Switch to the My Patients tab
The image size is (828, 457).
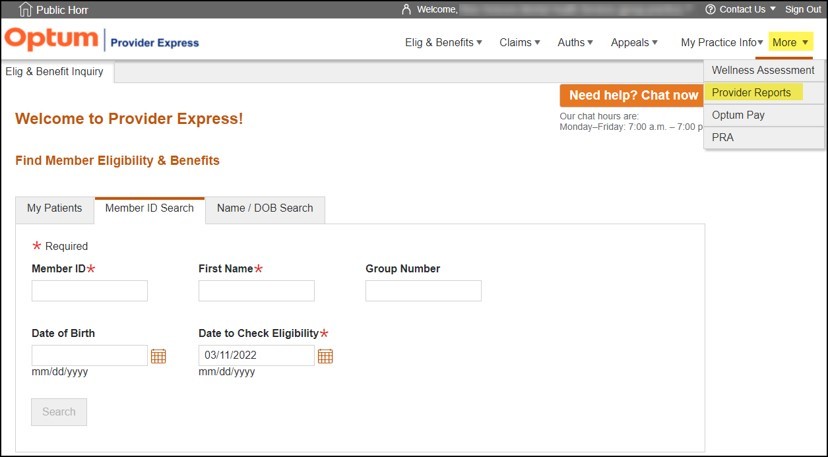54,209
